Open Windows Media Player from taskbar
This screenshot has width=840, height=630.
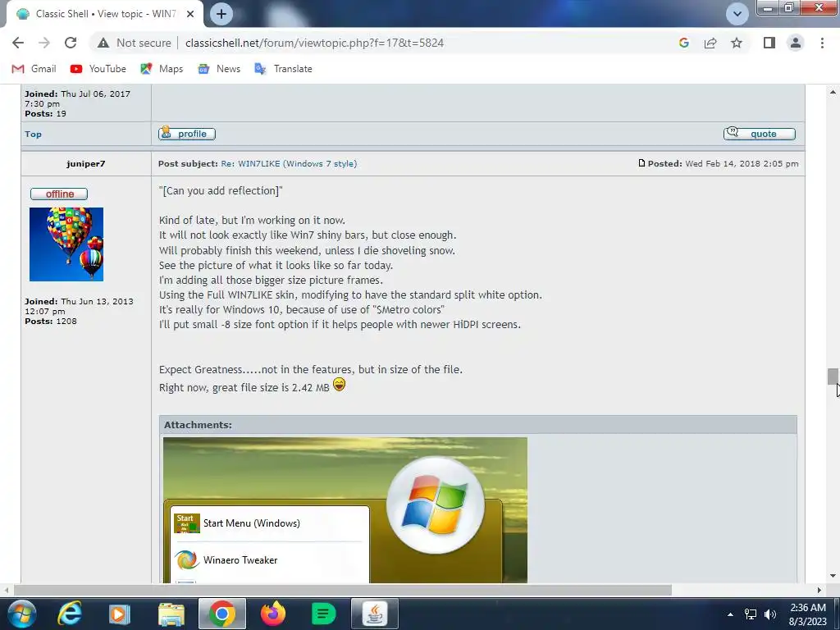119,614
